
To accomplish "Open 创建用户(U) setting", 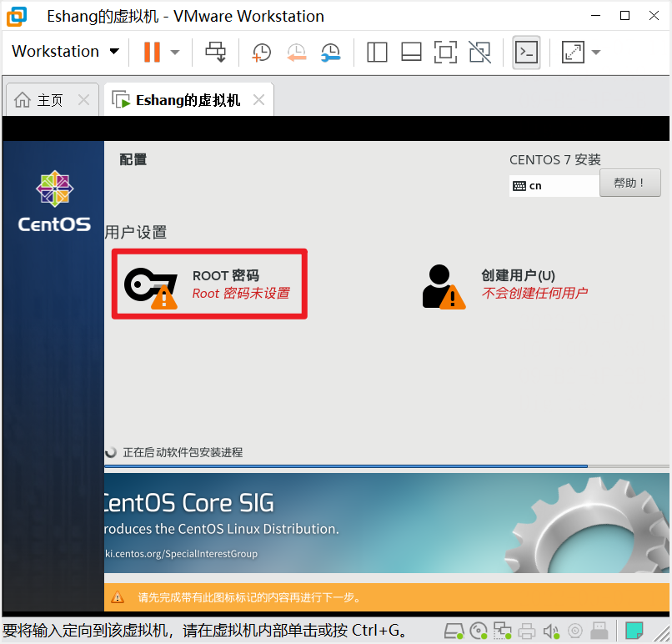I will click(x=506, y=285).
